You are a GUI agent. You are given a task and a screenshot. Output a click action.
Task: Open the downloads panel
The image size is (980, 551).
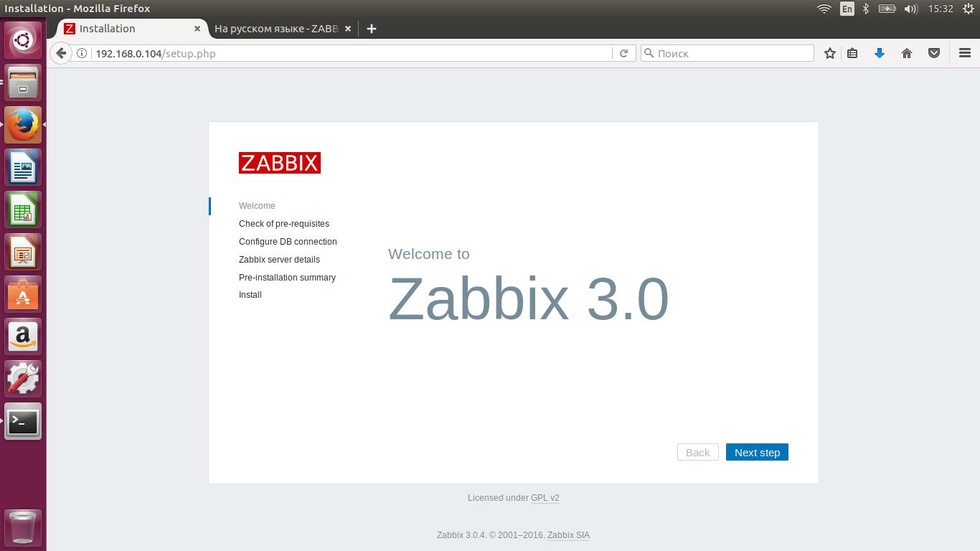[880, 53]
